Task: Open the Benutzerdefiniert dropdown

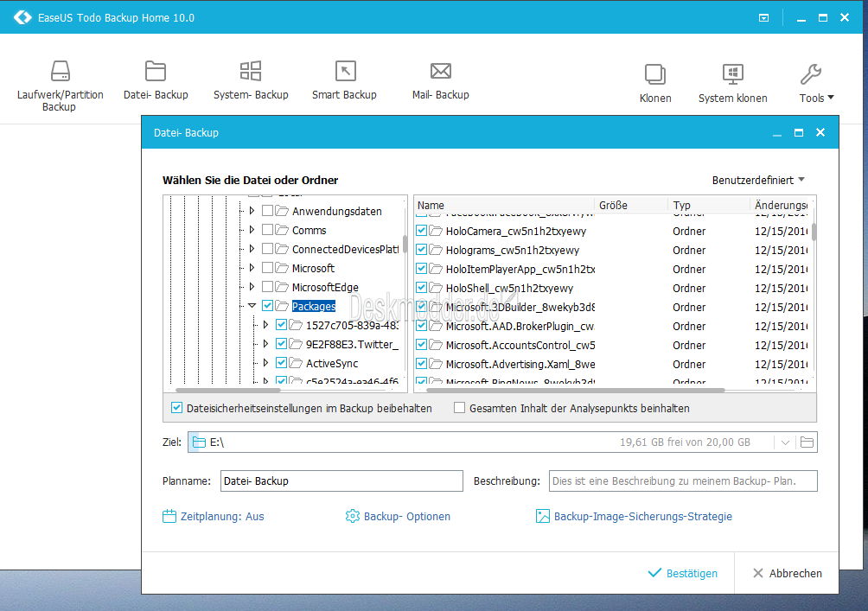Action: [758, 181]
